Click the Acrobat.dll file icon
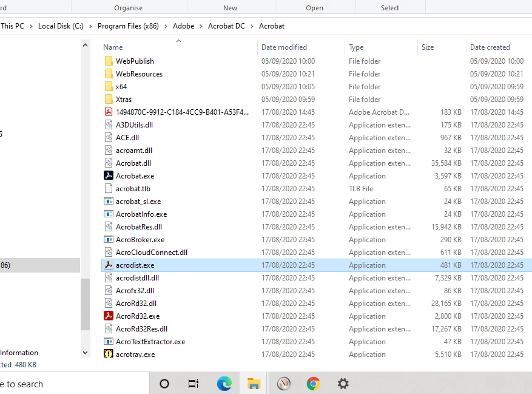Viewport: 532px width, 394px height. (x=109, y=163)
